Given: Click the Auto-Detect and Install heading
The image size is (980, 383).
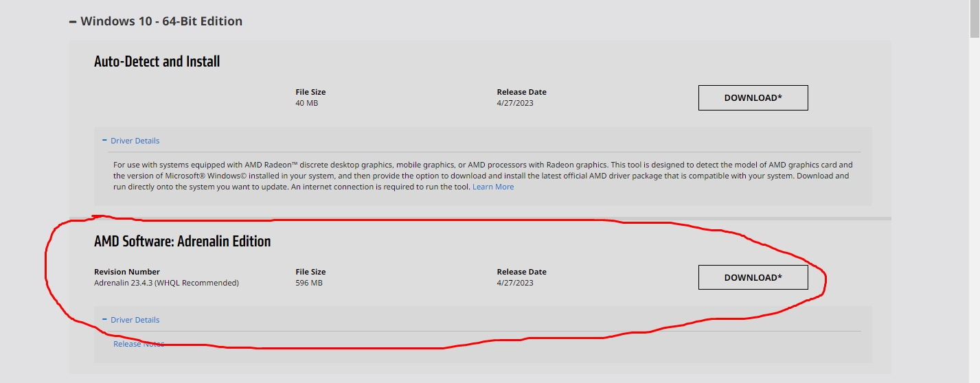Looking at the screenshot, I should (x=157, y=62).
